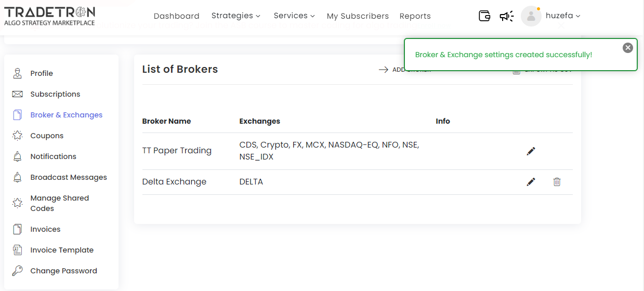Edit Delta Exchange broker pencil icon

[x=531, y=182]
